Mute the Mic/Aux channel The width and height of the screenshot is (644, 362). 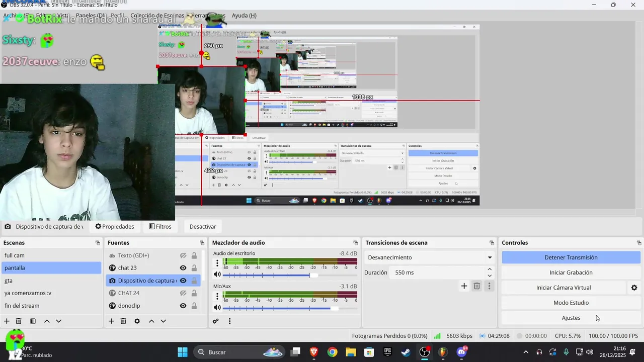[217, 307]
